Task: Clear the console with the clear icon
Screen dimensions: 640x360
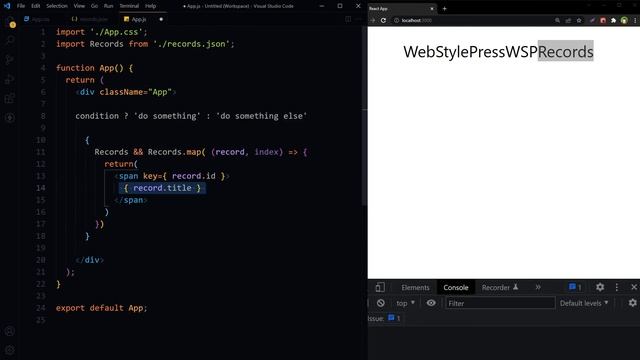Action: pos(381,303)
